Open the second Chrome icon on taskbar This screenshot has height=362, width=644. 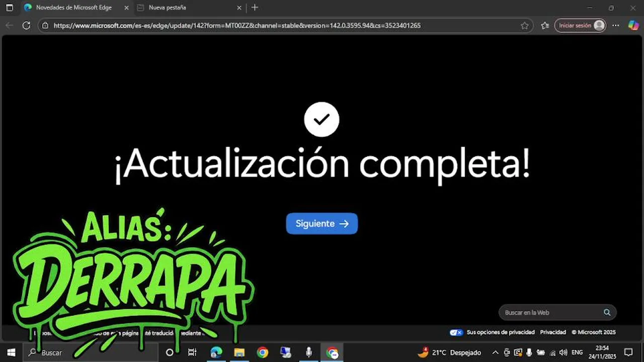pos(332,352)
